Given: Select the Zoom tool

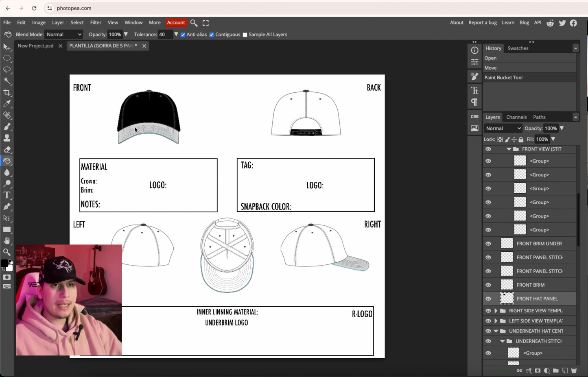Looking at the screenshot, I should click(7, 252).
